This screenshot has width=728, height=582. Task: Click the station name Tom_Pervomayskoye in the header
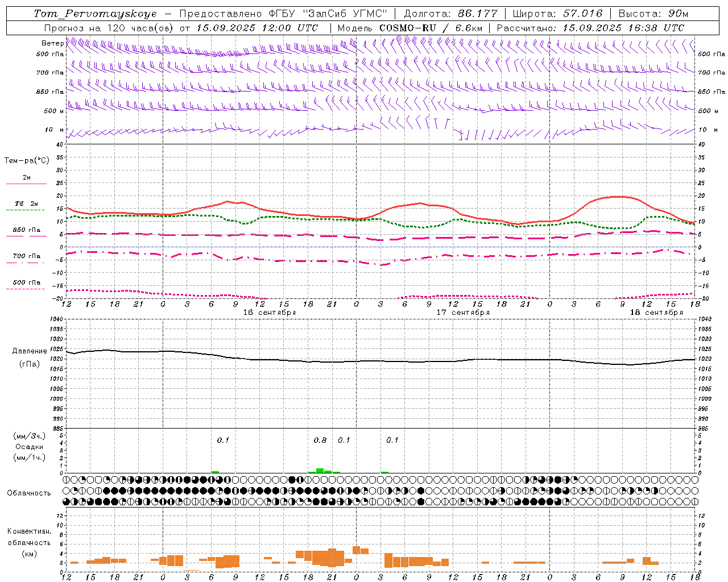96,14
